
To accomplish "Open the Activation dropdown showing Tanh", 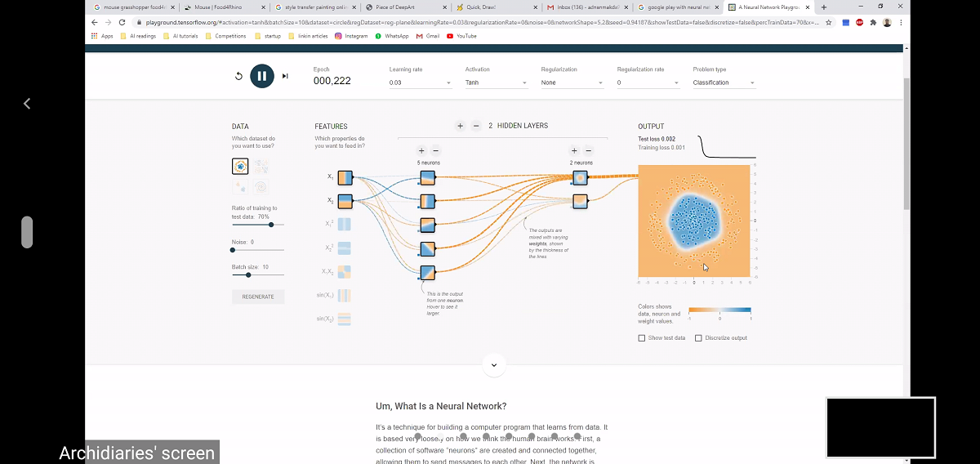I will point(496,83).
